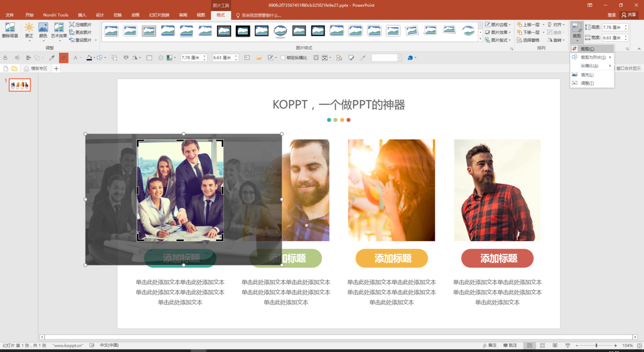The image size is (644, 352).
Task: Open 对齐 align dropdown
Action: (x=556, y=24)
